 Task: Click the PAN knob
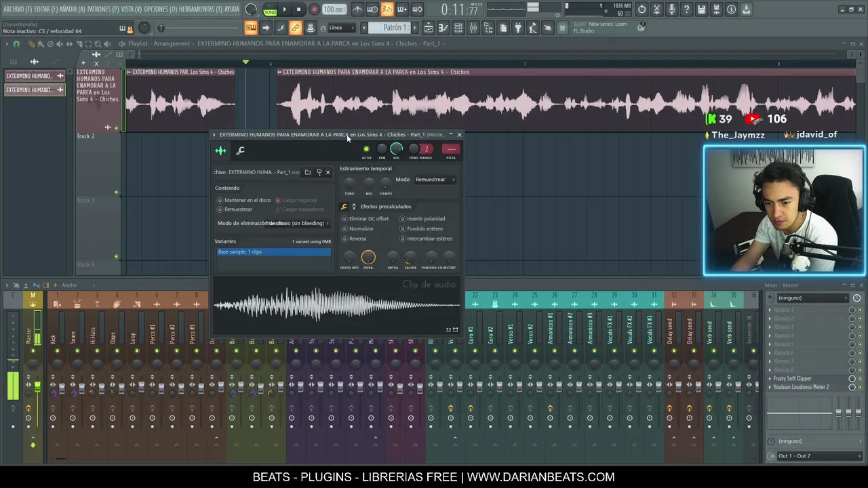382,149
